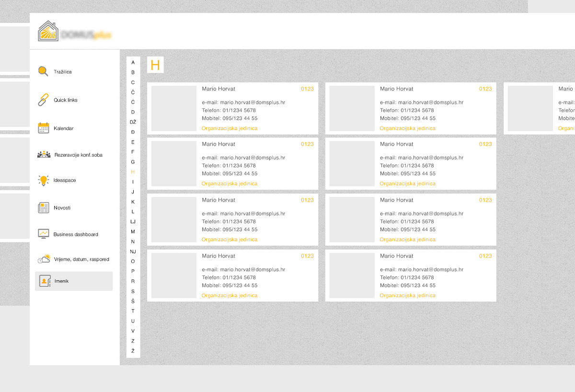
Task: Open Vrijeme, datum, raspored menu label
Action: 81,259
